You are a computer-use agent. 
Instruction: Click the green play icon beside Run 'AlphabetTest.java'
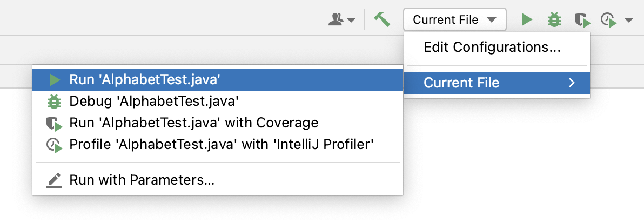click(x=54, y=80)
